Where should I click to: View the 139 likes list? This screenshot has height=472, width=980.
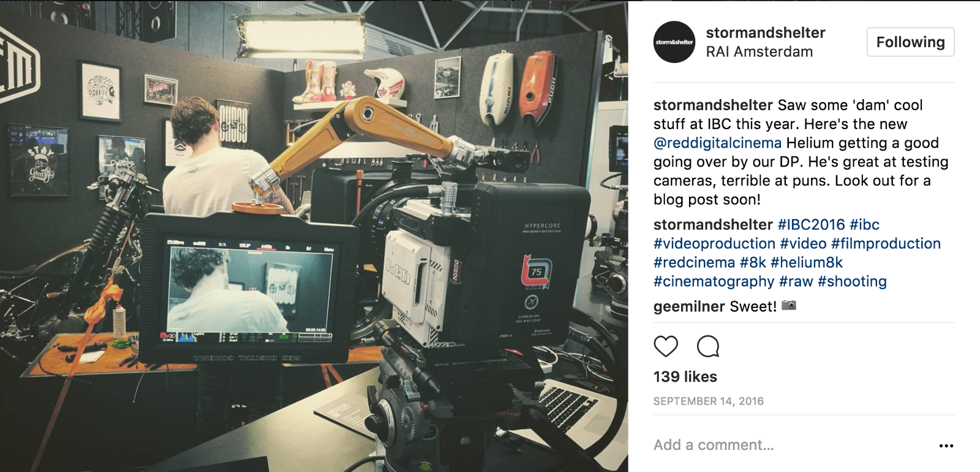pyautogui.click(x=685, y=377)
